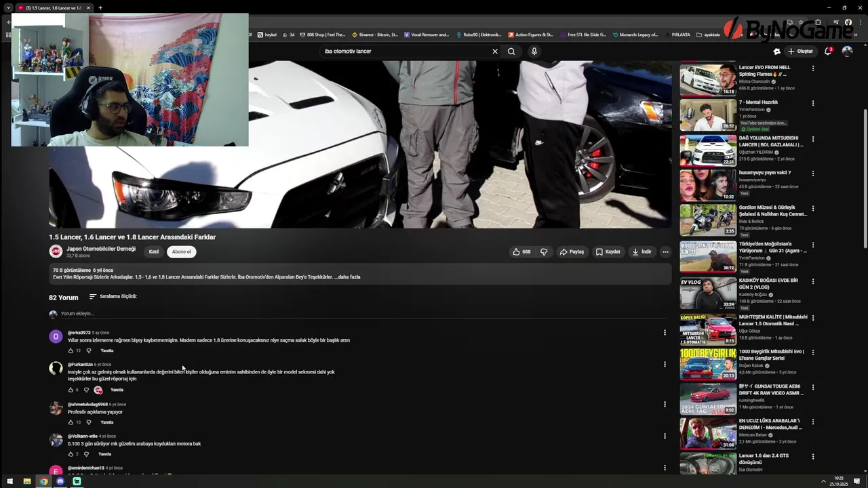The width and height of the screenshot is (868, 488).
Task: Open PIRLANTA bookmark
Action: 677,35
